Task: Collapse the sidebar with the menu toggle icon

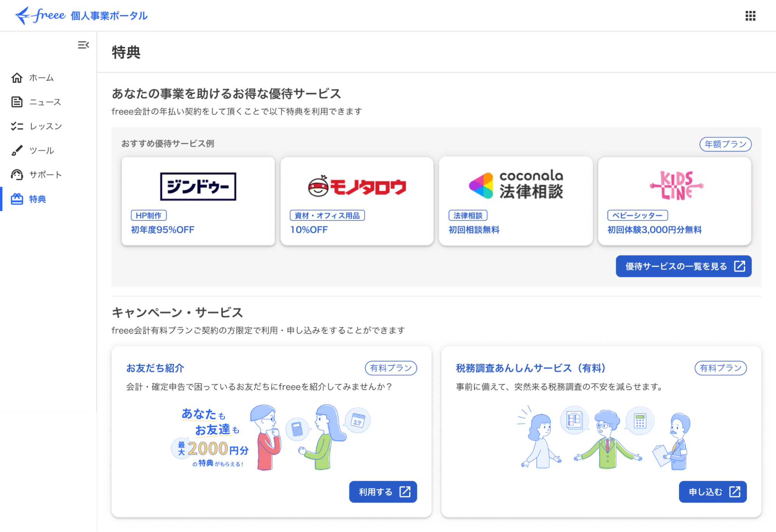Action: (x=83, y=45)
